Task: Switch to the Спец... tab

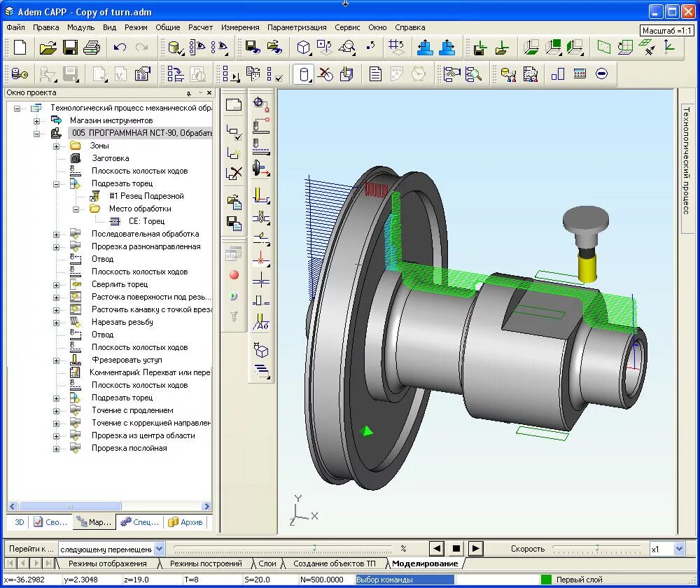Action: coord(140,522)
